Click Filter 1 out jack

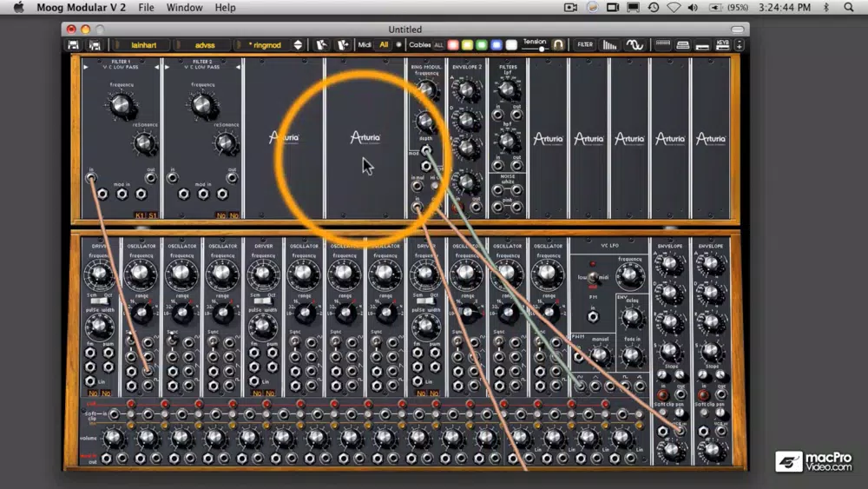[150, 178]
